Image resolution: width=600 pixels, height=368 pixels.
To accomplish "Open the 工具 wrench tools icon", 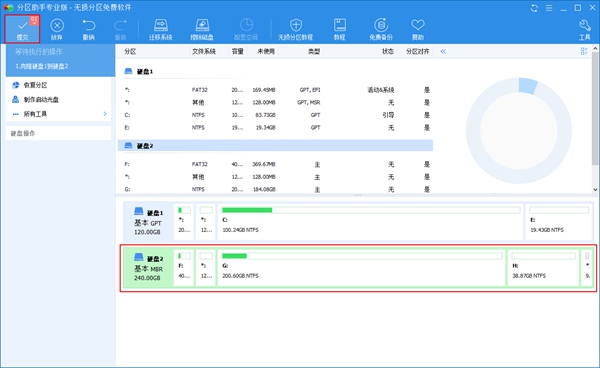I will coord(584,29).
